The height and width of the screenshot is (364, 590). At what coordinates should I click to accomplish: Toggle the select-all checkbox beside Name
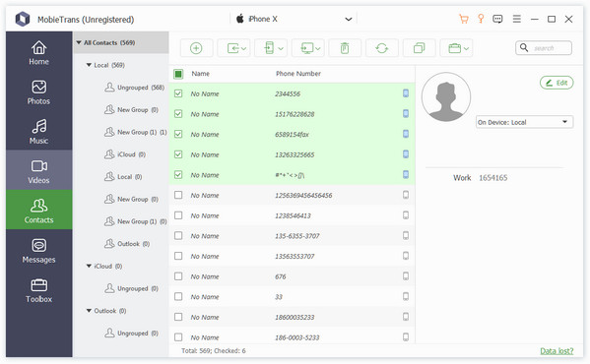point(178,74)
